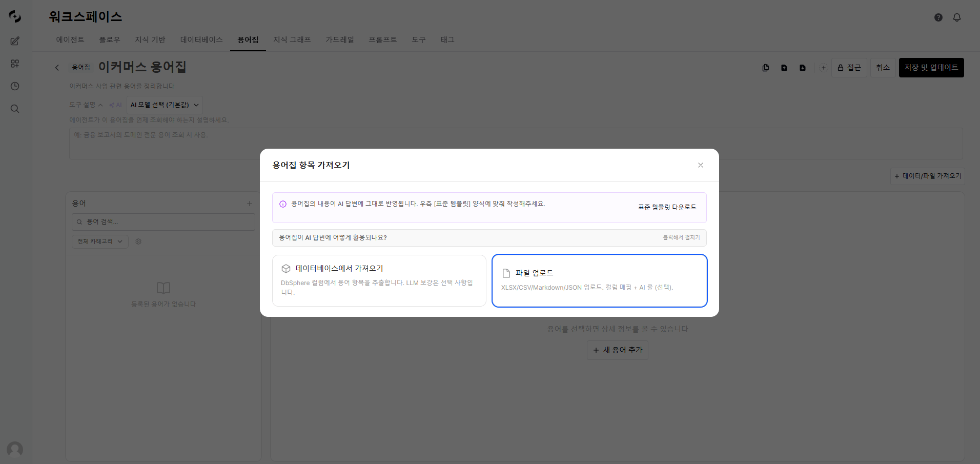Open the 전체 카테고리 dropdown
This screenshot has width=980, height=464.
pos(100,241)
